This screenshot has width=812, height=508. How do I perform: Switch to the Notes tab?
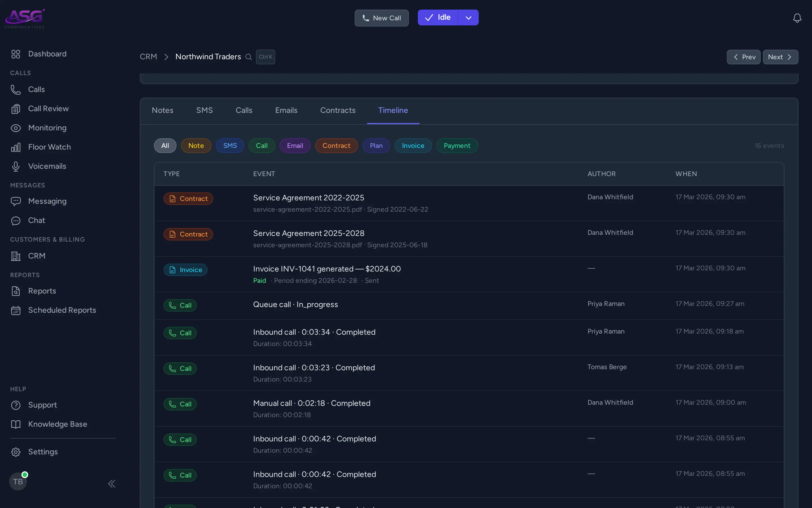click(x=162, y=111)
